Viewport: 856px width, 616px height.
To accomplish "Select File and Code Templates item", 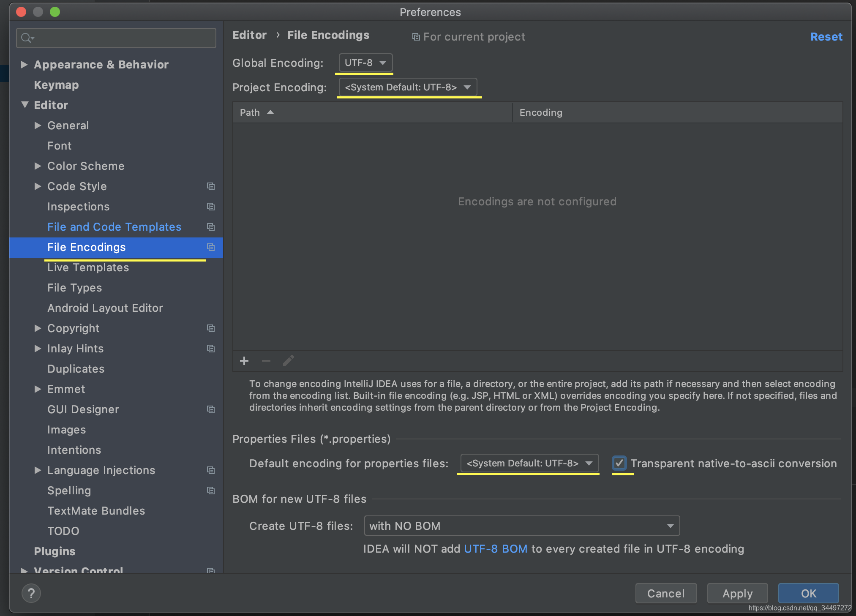I will click(x=114, y=227).
